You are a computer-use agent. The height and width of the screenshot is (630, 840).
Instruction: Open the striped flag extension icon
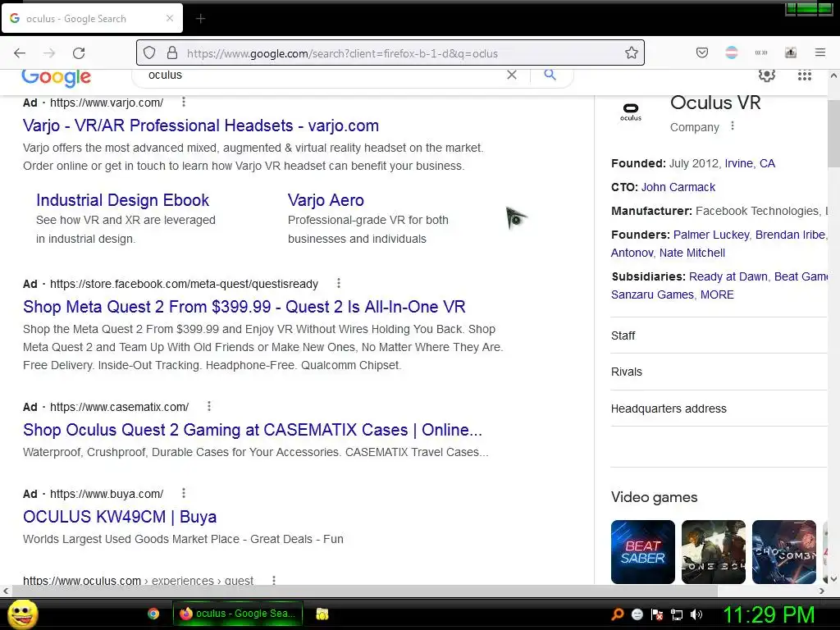(731, 52)
